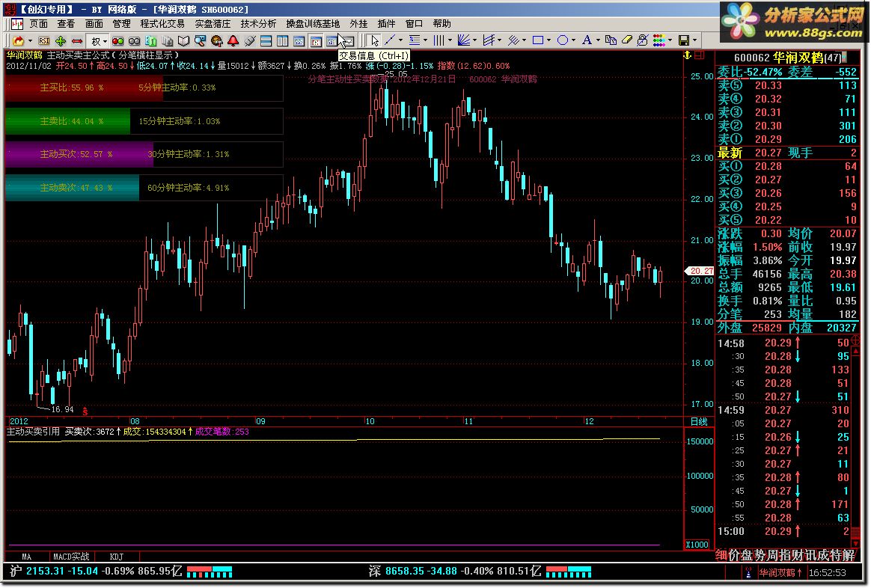This screenshot has height=588, width=871.
Task: Open the 查看 menu
Action: click(66, 24)
